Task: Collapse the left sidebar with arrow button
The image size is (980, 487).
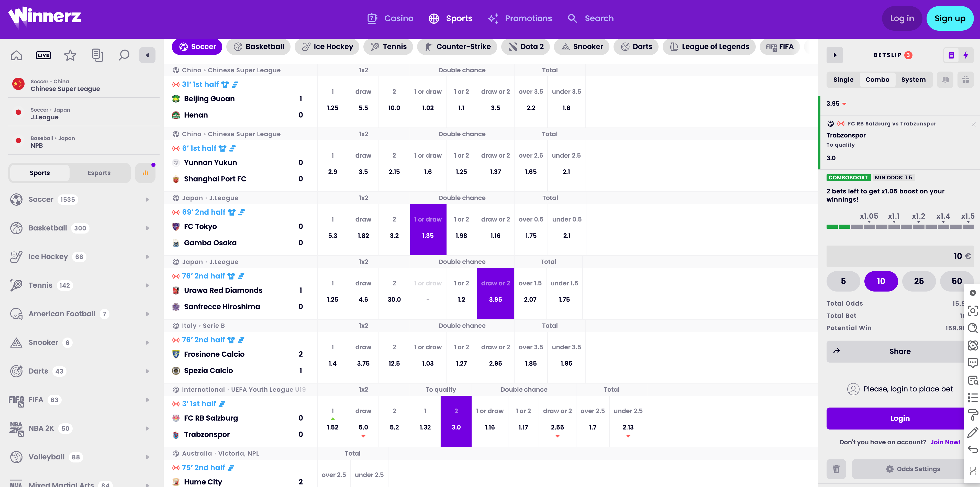Action: (x=147, y=55)
